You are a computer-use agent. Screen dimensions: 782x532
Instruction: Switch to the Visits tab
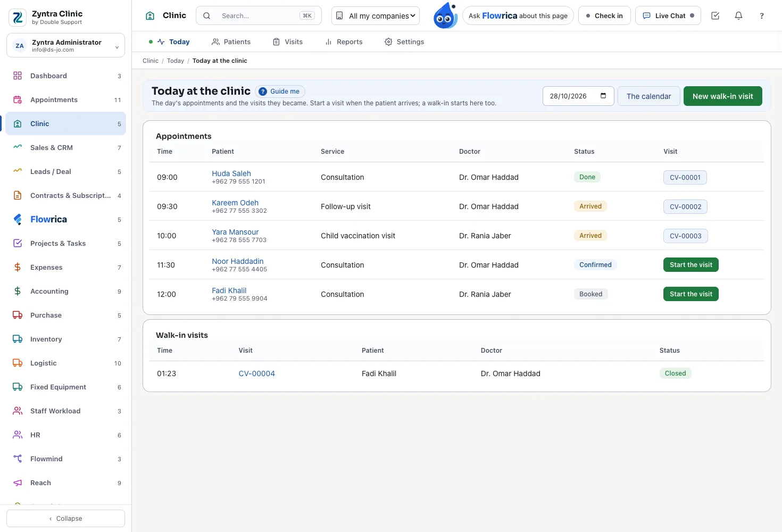288,42
